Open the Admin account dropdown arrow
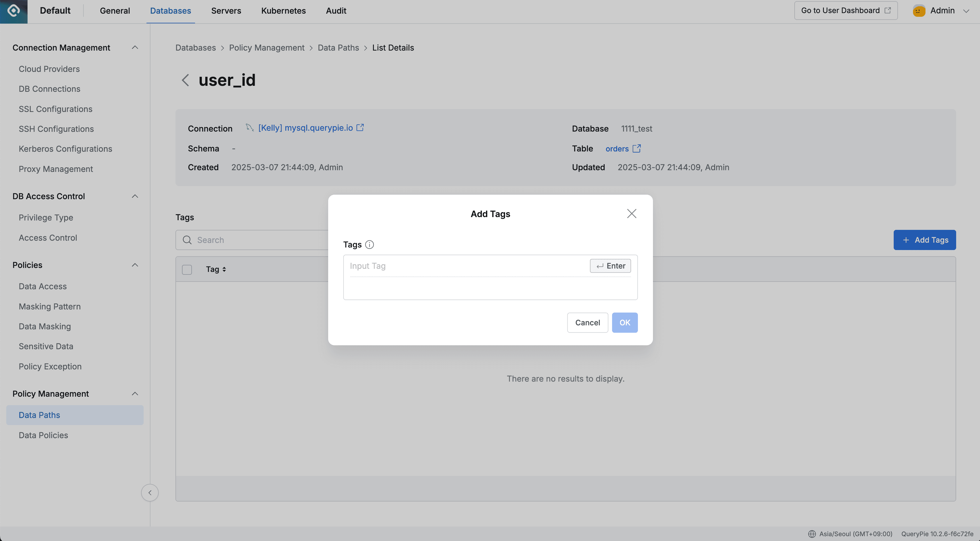980x541 pixels. tap(966, 11)
